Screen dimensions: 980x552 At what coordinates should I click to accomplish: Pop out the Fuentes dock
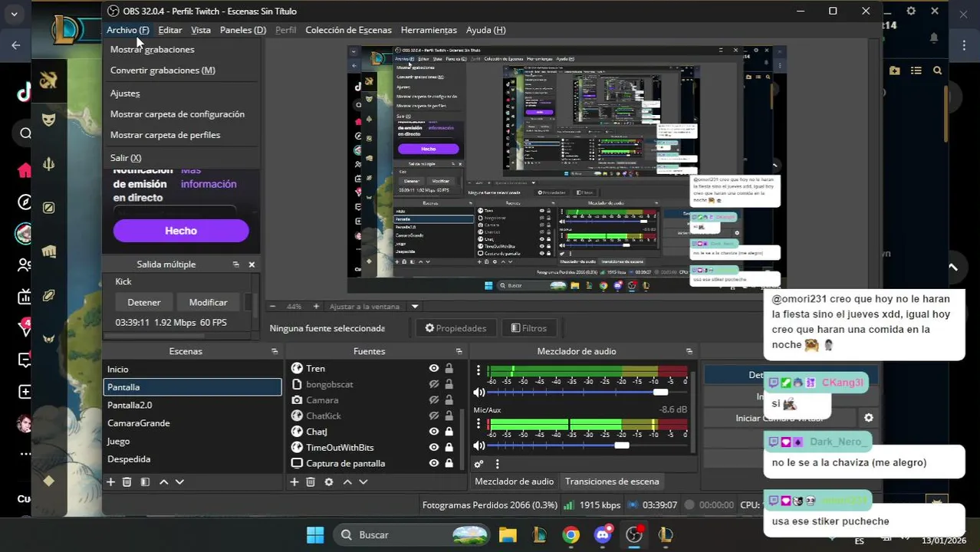(x=459, y=351)
